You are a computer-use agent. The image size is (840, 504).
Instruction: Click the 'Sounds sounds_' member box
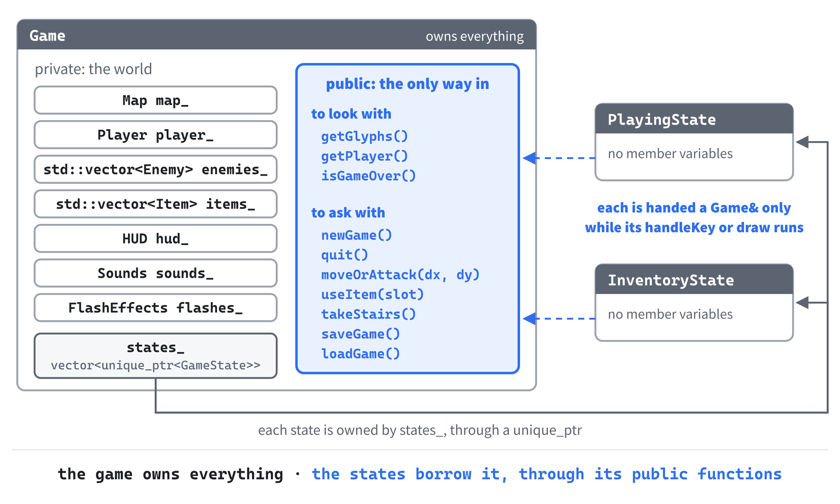coord(155,273)
